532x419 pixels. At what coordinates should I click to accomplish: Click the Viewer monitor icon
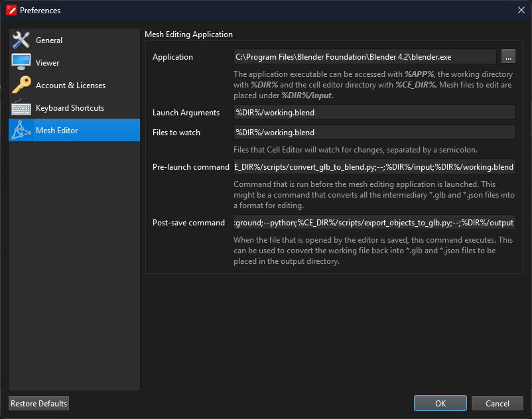click(x=21, y=62)
